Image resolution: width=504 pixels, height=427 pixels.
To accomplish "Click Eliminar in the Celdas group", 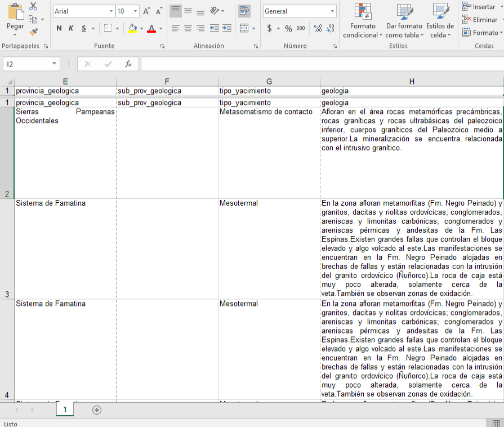I will click(x=480, y=20).
